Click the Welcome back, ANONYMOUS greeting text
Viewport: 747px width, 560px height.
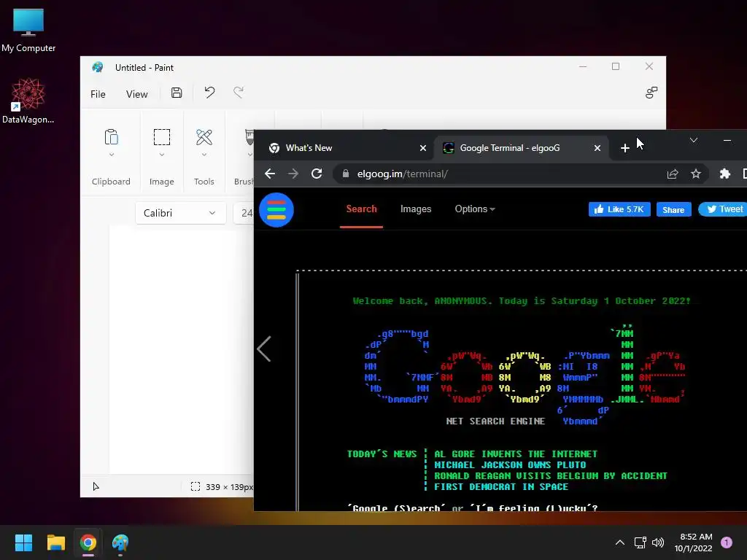(521, 301)
